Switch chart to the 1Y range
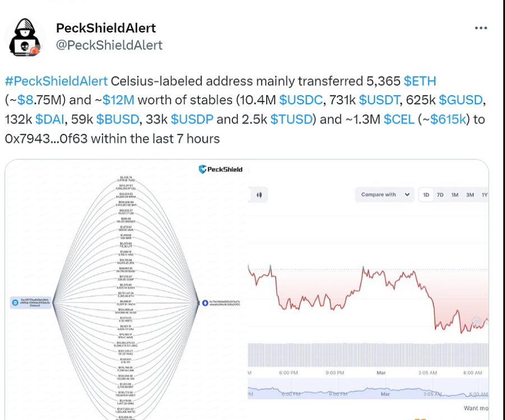 pos(484,195)
